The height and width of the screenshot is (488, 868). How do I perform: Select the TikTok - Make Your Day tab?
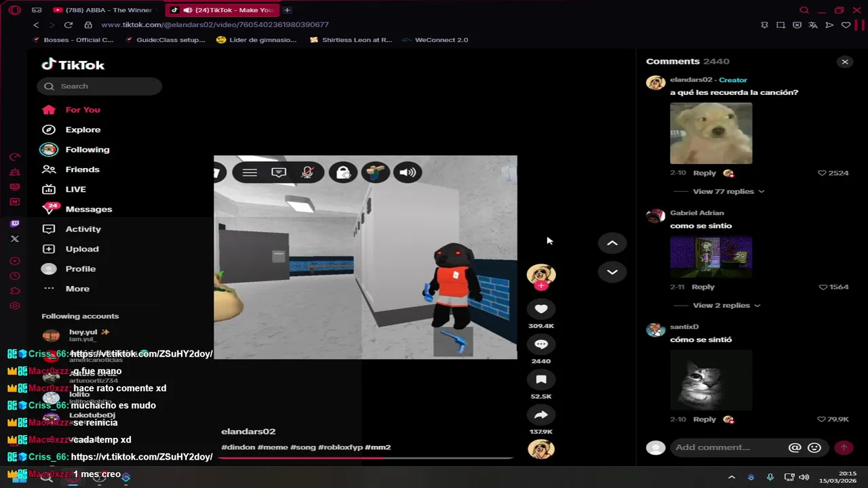tap(223, 10)
